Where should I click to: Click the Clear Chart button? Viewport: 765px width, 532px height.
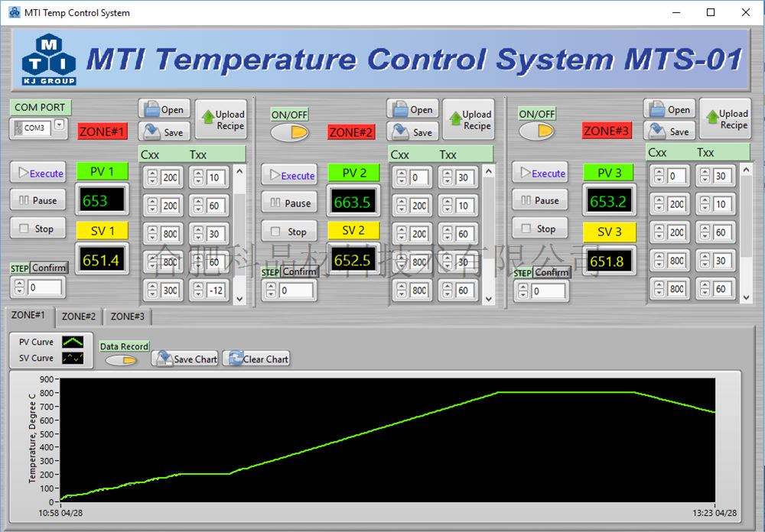tap(256, 358)
